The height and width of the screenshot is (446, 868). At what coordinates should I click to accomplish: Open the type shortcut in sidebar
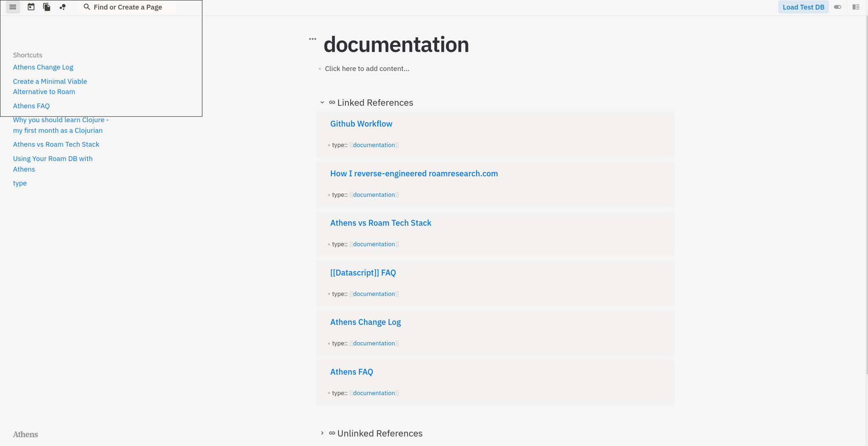pyautogui.click(x=19, y=183)
